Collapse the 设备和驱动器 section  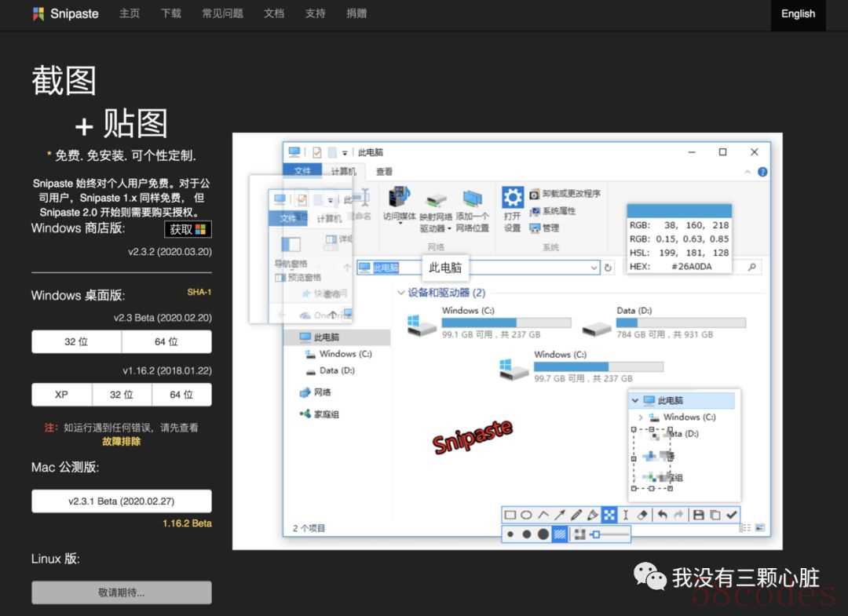[x=400, y=293]
